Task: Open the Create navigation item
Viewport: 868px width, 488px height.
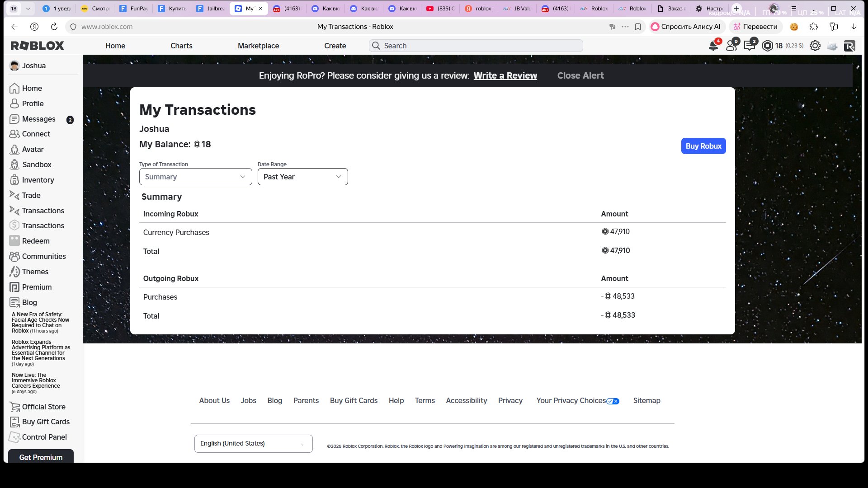Action: tap(335, 46)
